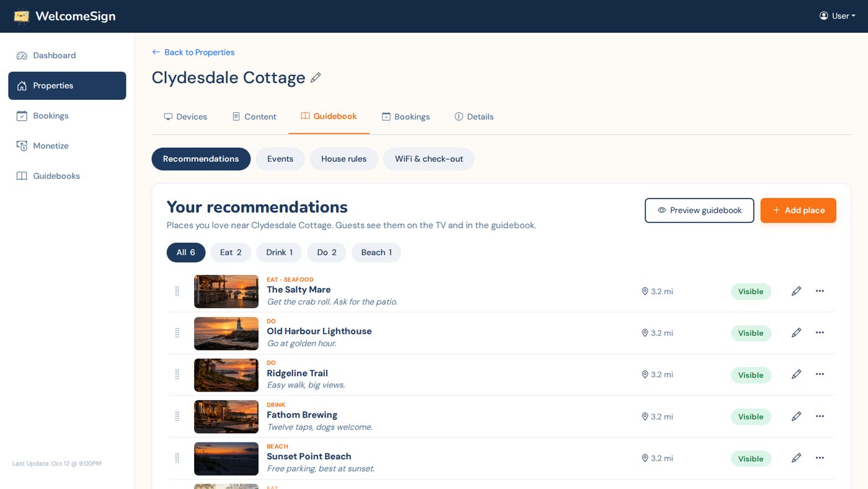This screenshot has width=868, height=489.
Task: Select the Events pill
Action: tap(280, 159)
